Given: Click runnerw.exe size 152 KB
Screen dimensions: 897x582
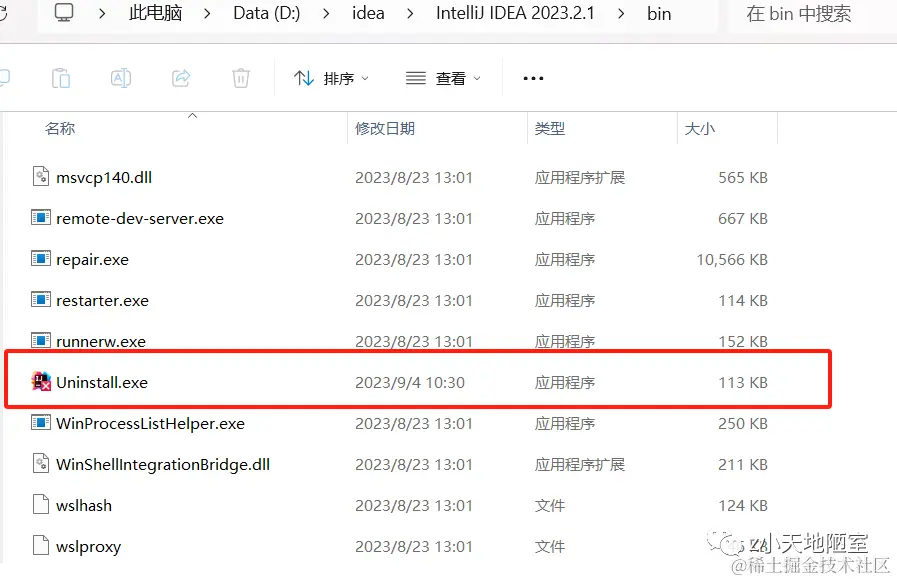Looking at the screenshot, I should (x=743, y=342).
